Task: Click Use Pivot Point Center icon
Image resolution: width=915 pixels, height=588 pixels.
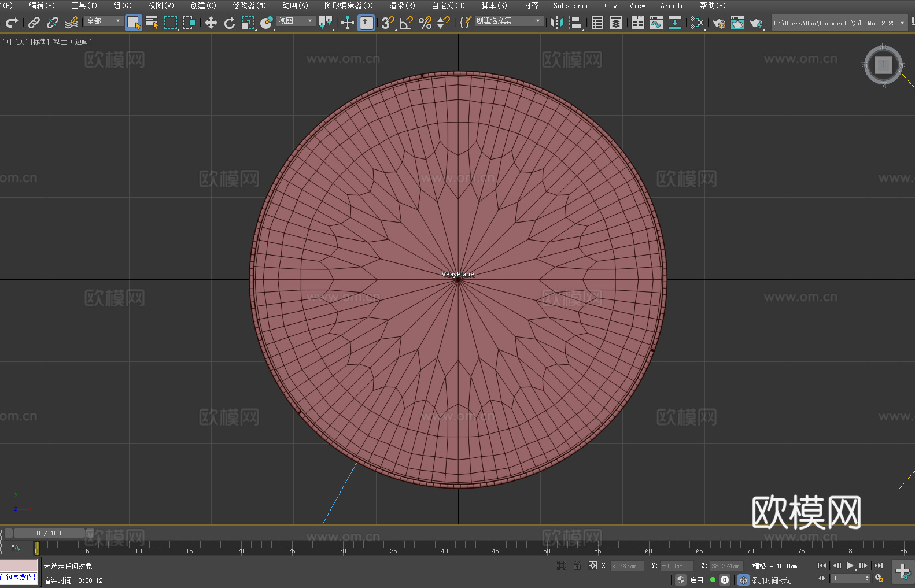Action: click(326, 23)
